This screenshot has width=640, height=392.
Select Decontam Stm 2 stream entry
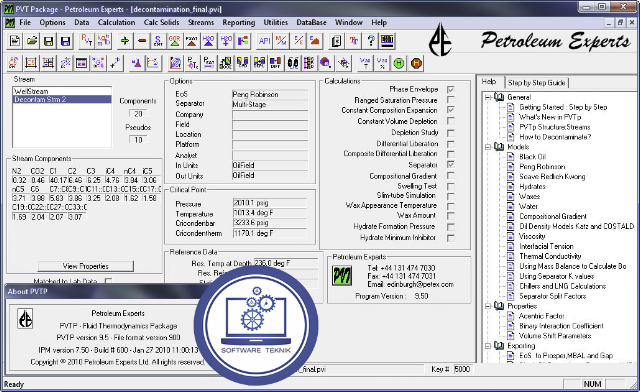tap(62, 99)
